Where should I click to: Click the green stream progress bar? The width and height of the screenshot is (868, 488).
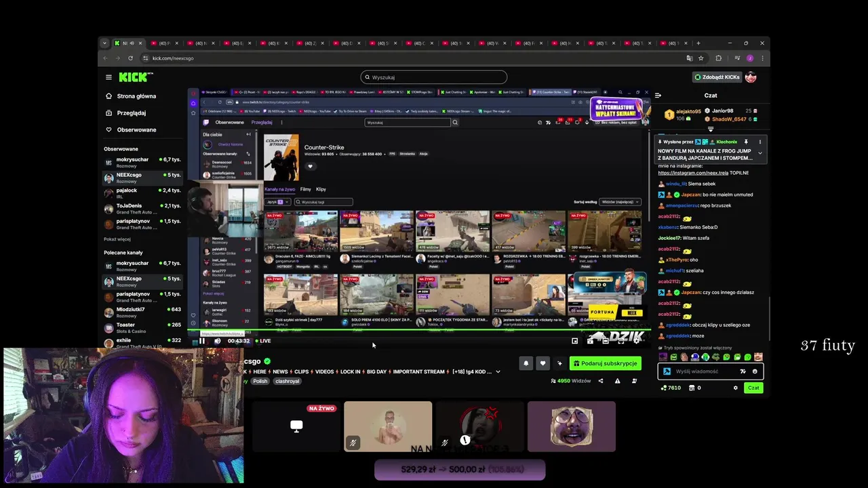point(419,331)
